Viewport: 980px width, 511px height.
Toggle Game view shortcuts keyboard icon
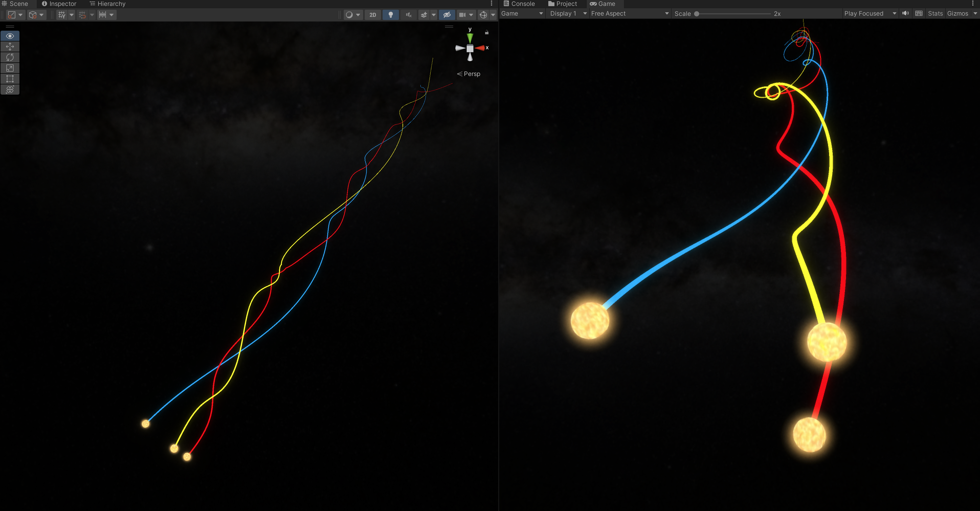click(x=919, y=14)
